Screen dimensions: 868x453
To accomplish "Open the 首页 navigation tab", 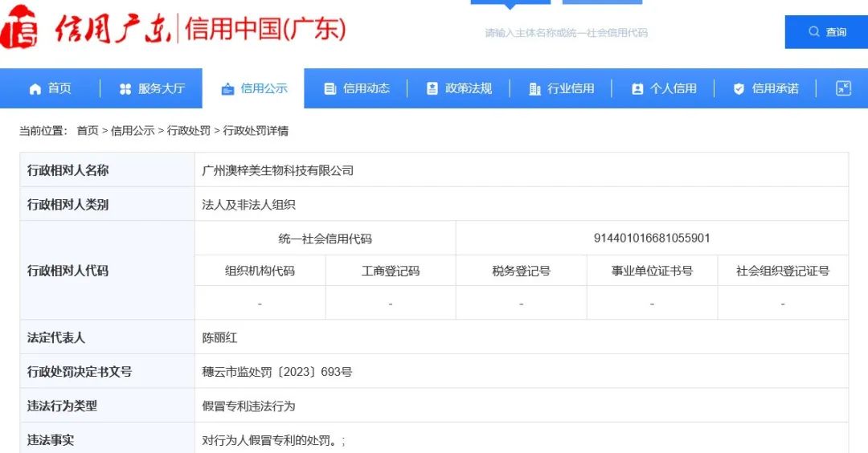I will click(x=50, y=88).
